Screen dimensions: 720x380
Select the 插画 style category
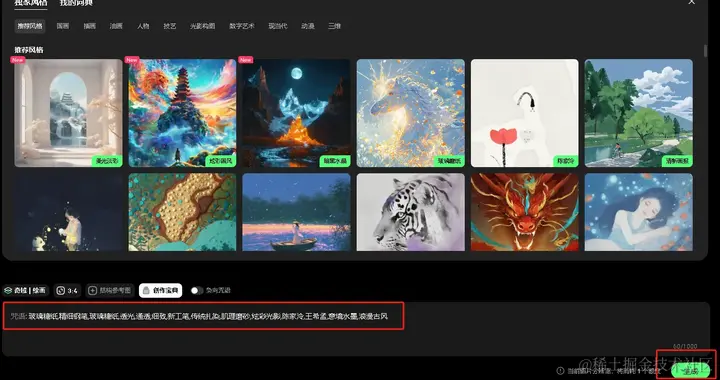pyautogui.click(x=90, y=26)
